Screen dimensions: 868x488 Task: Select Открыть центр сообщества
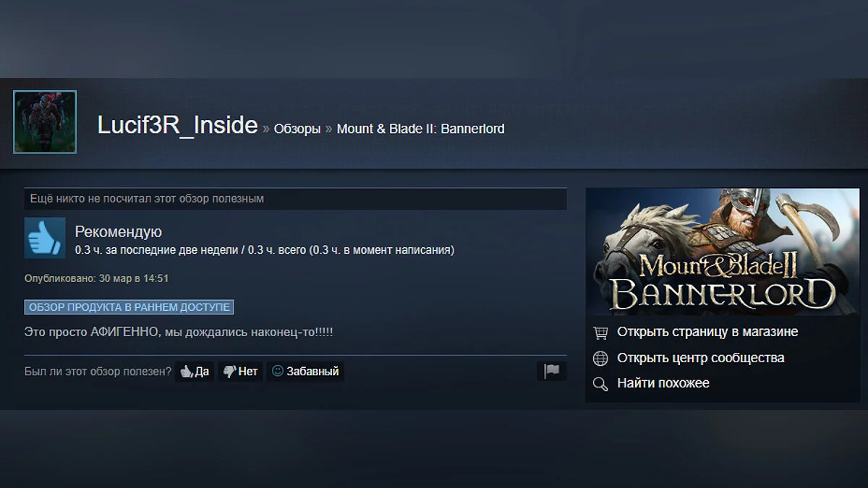[x=700, y=358]
